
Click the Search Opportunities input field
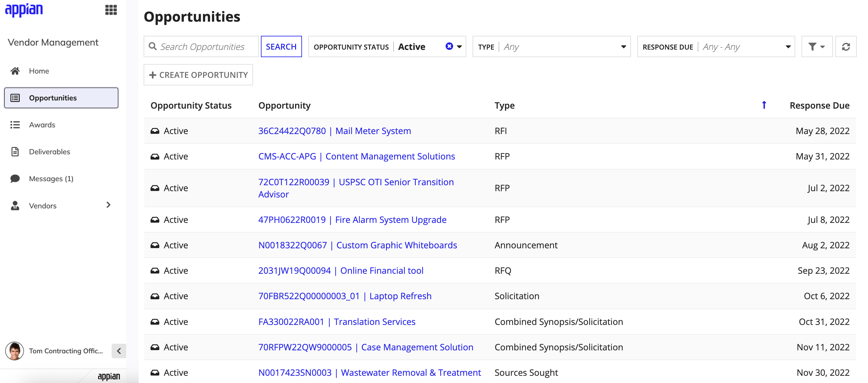[201, 46]
